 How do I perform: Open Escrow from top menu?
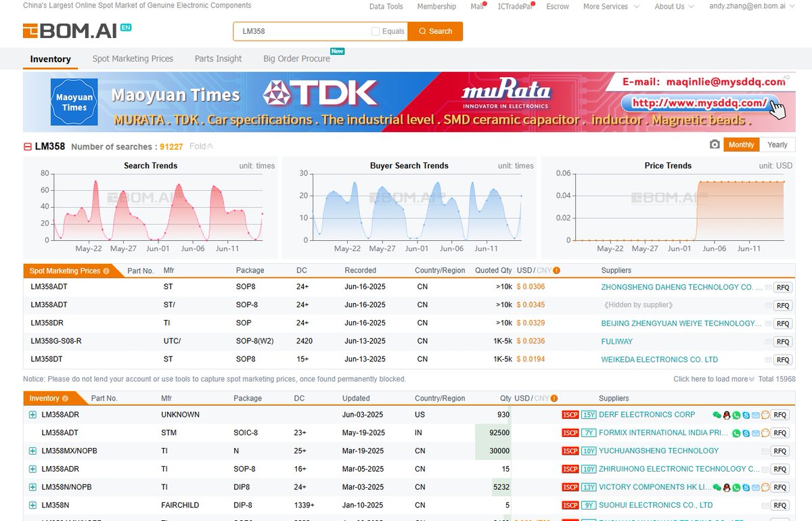tap(558, 7)
